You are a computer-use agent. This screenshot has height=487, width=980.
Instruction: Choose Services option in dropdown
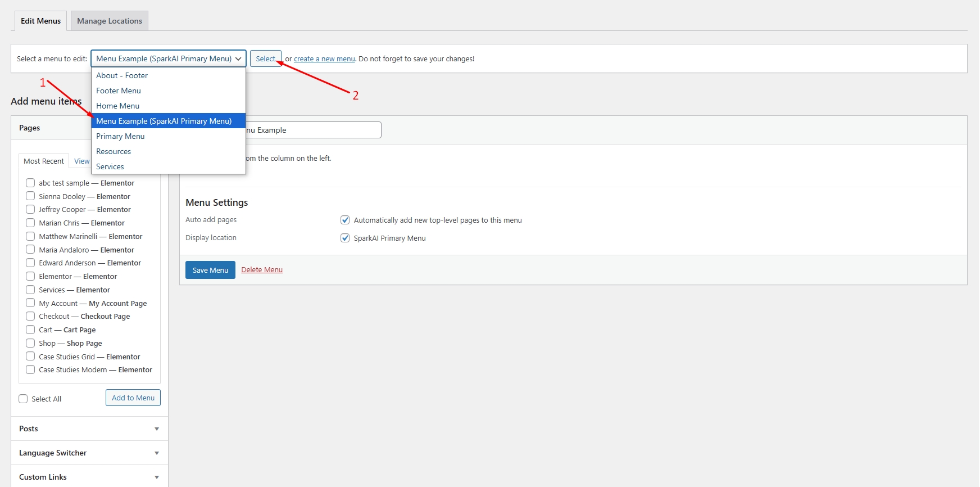point(110,166)
